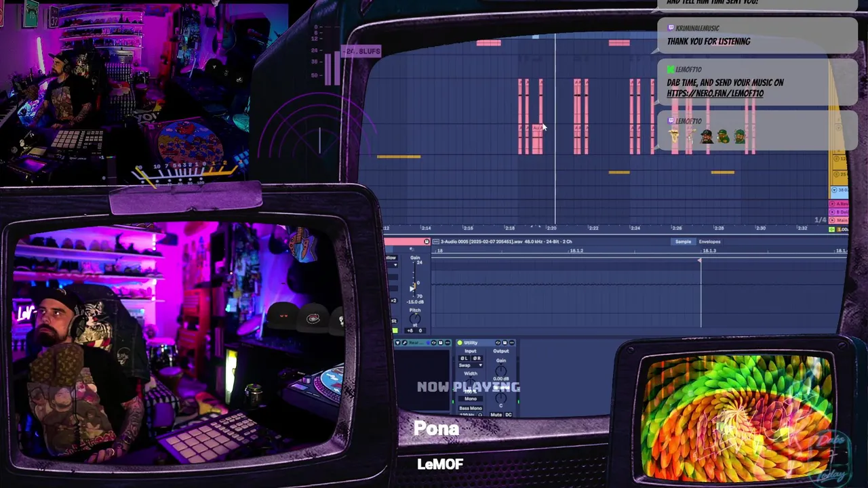The image size is (868, 488).
Task: Expand the Real device triangle menu
Action: (397, 343)
